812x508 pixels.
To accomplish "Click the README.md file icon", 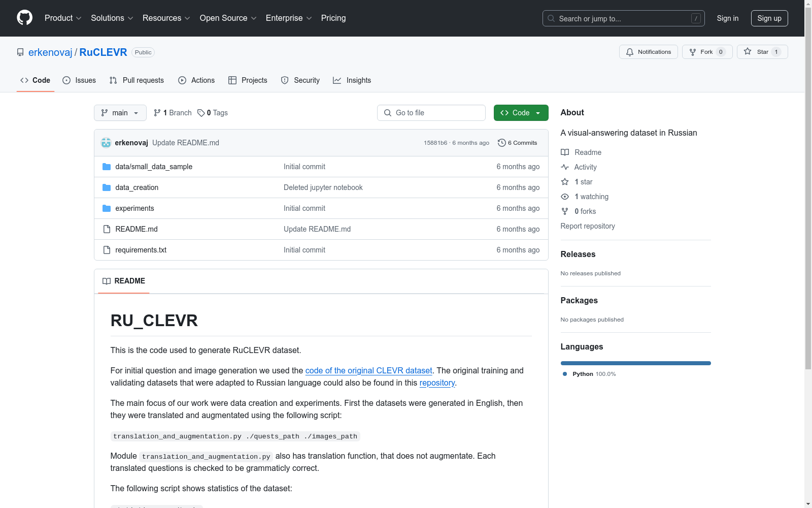I will (107, 229).
